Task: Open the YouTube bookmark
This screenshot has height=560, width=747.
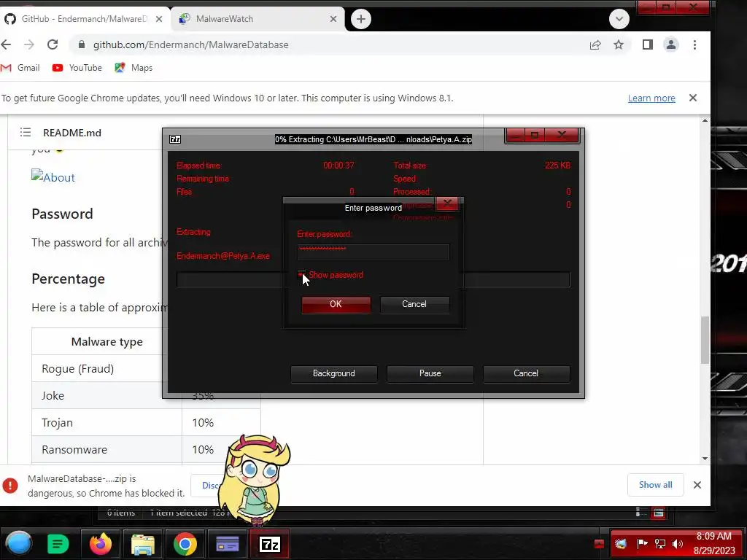Action: click(77, 68)
